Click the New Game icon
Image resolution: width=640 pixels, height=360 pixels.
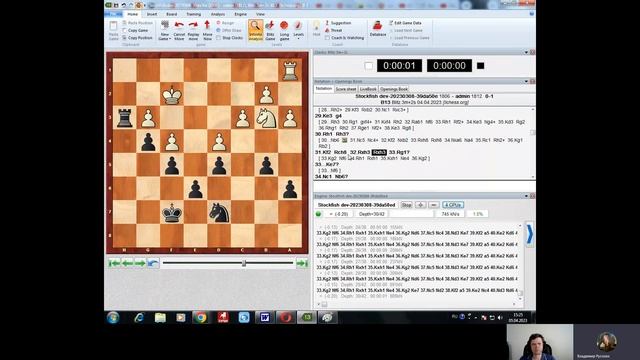[x=164, y=30]
